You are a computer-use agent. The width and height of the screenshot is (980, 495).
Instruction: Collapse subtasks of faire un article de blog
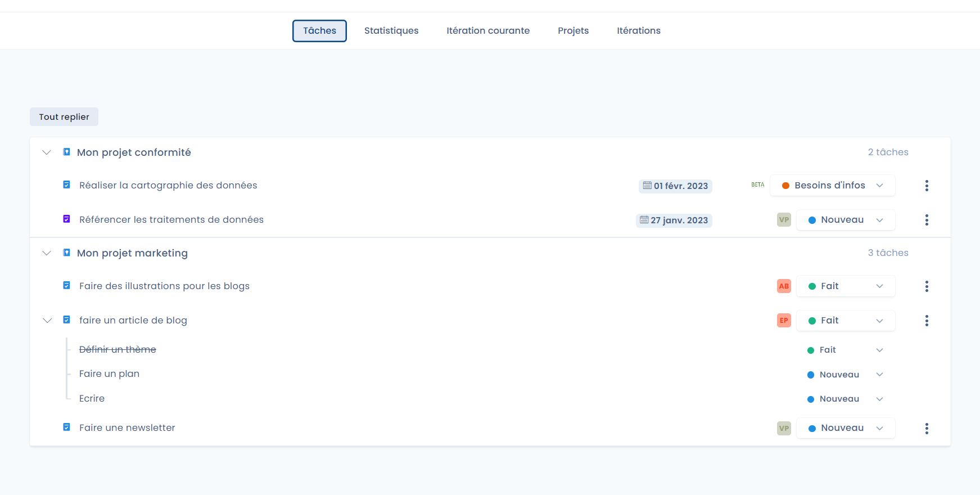pos(47,321)
